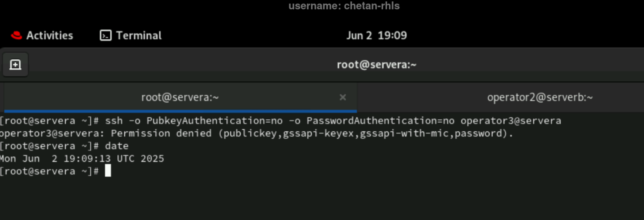Click the date command text
The image size is (644, 220).
point(117,146)
